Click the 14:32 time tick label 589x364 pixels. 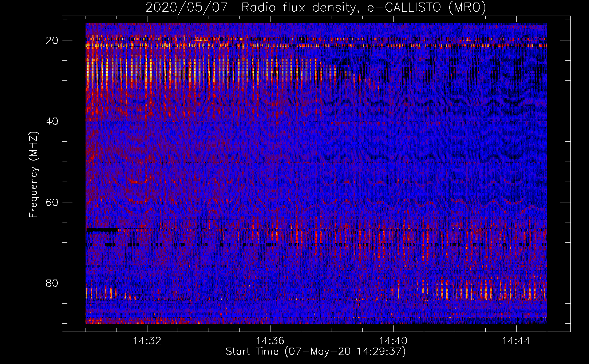[147, 341]
